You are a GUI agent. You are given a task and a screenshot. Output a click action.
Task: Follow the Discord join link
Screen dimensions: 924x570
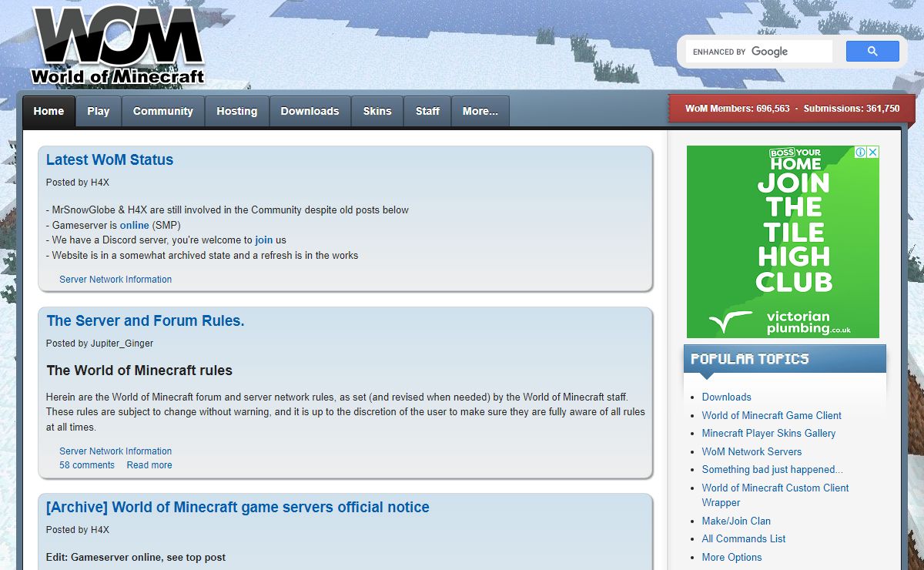coord(264,240)
